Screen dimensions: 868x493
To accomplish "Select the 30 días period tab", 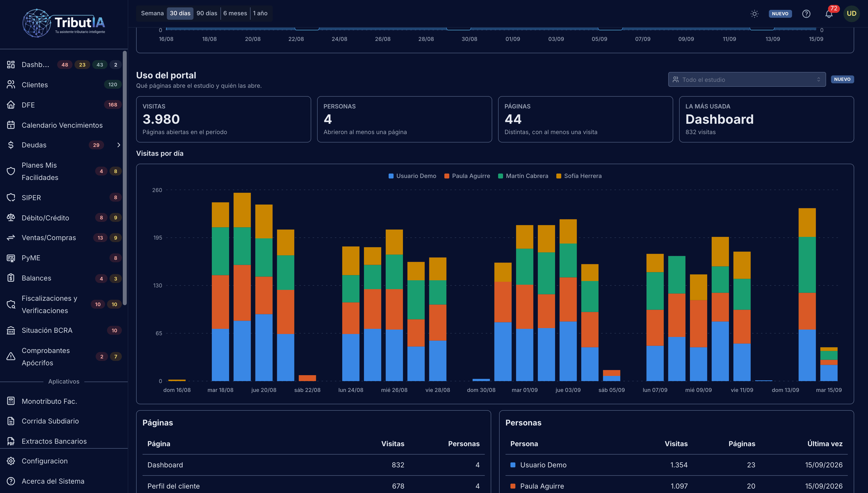I will point(180,13).
